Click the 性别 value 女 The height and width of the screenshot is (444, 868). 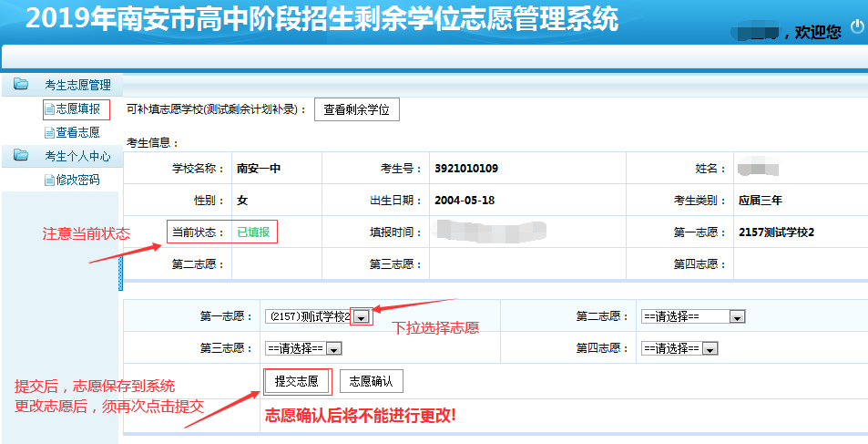click(242, 201)
